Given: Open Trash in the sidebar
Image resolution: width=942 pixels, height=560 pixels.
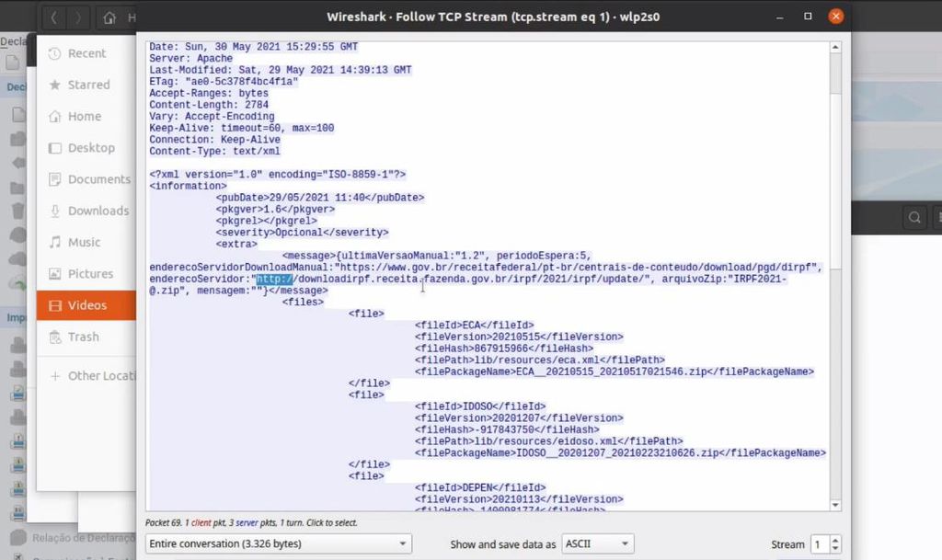Looking at the screenshot, I should [x=86, y=337].
